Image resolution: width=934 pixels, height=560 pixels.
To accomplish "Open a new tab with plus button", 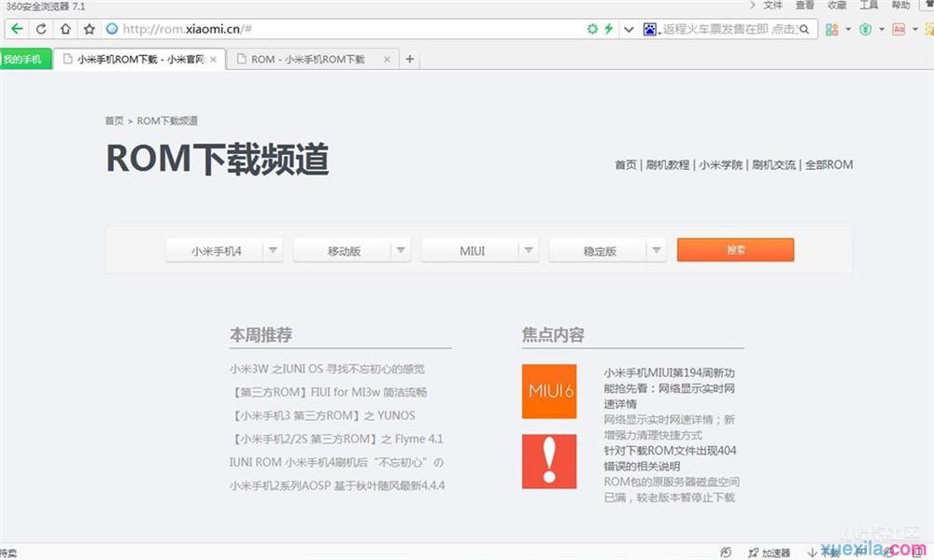I will click(x=410, y=59).
